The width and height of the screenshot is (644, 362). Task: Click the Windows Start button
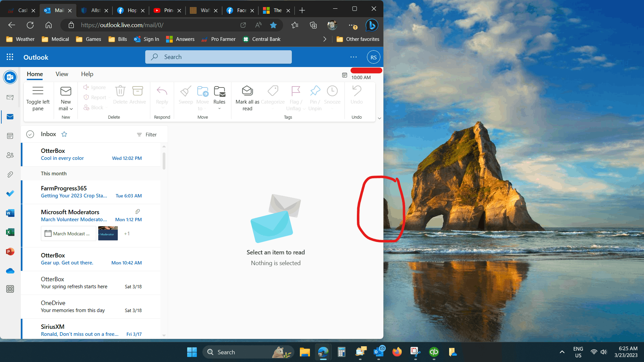point(192,352)
